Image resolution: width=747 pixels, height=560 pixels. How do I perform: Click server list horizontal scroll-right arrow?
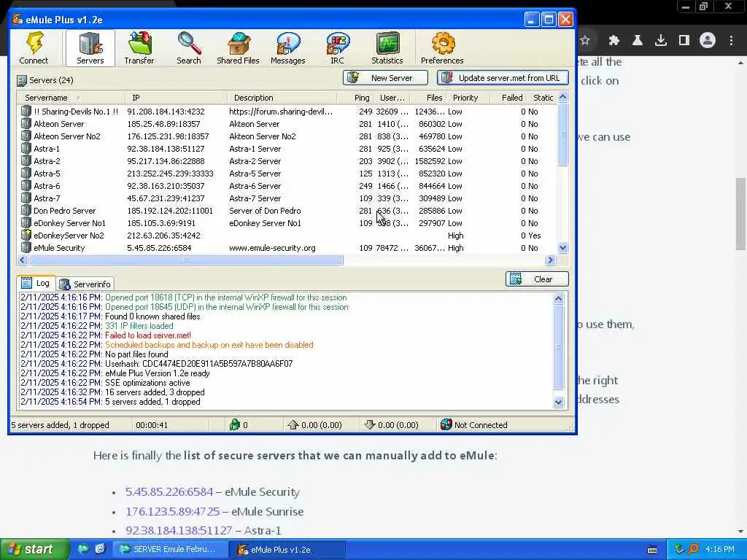[x=551, y=260]
